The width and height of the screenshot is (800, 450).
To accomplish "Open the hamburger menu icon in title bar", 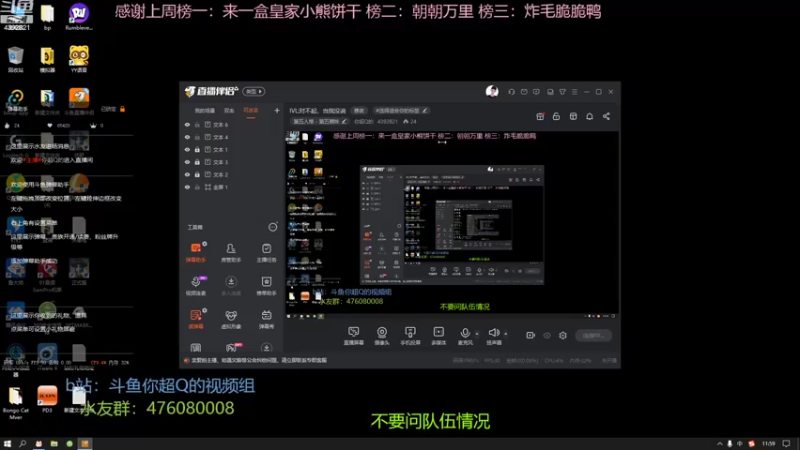I will (574, 92).
